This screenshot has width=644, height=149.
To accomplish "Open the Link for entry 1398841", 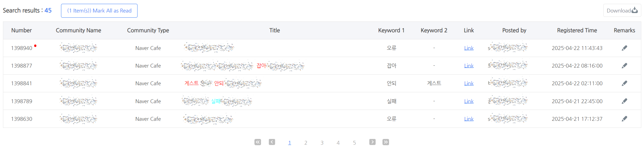I will tap(469, 83).
